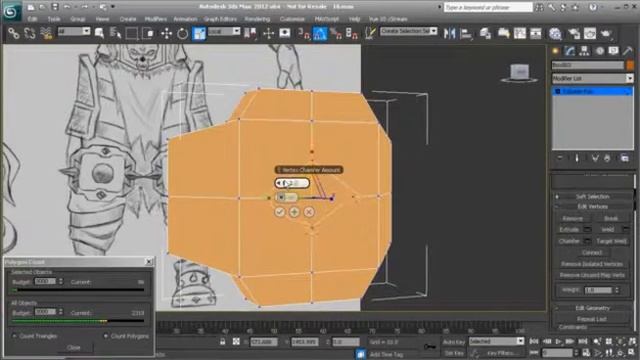This screenshot has width=640, height=360.
Task: Switch to the Modify command panel tab
Action: point(570,51)
